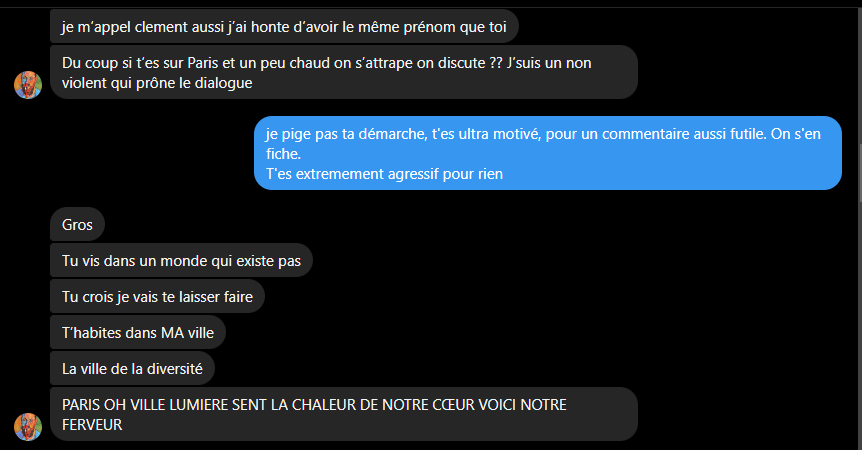Click the 'PARIS OH VILLE LUMIERE' message bubble
Viewport: 862px width, 450px height.
344,414
